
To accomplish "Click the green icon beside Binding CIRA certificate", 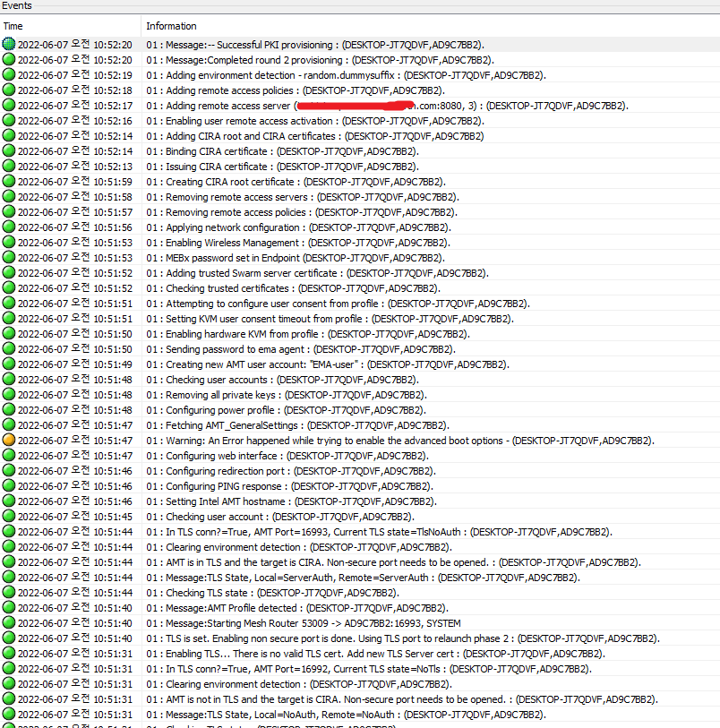I will click(8, 151).
